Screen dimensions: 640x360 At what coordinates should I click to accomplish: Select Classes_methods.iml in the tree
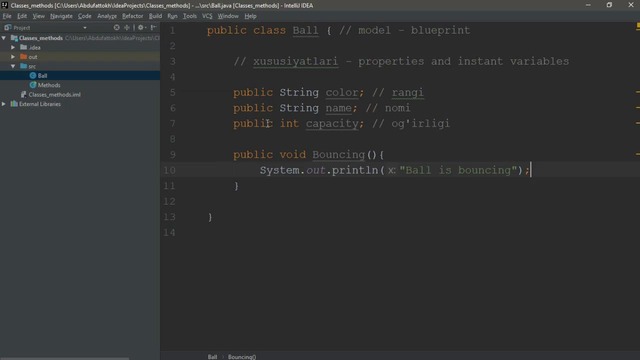54,94
